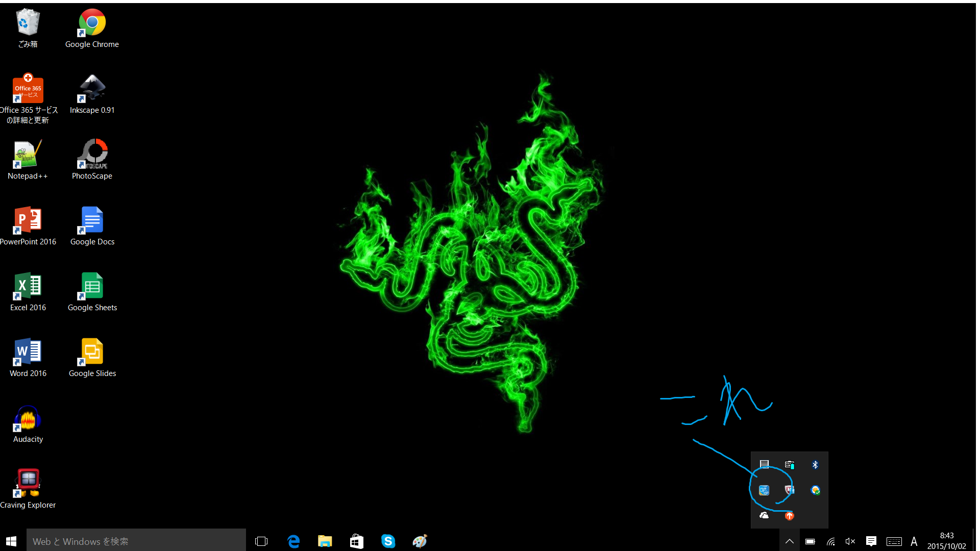Select the Google Sheets desktop shortcut
The image size is (980, 551).
(92, 292)
